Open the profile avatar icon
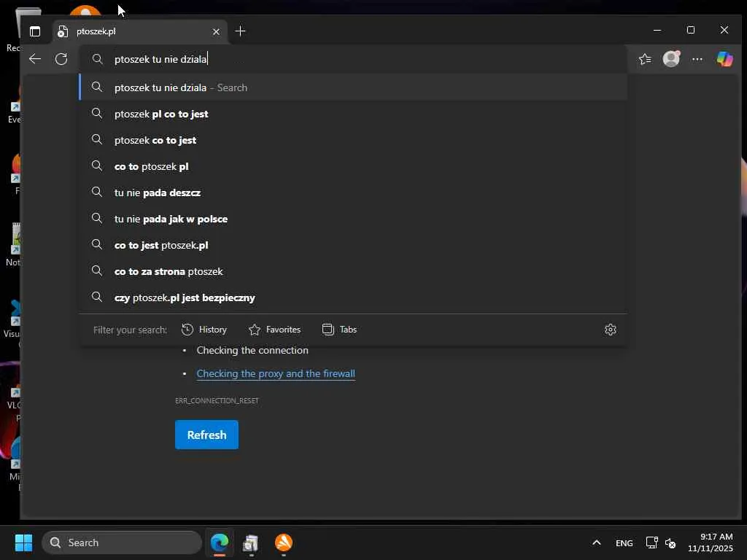Viewport: 747px width, 560px height. coord(671,59)
